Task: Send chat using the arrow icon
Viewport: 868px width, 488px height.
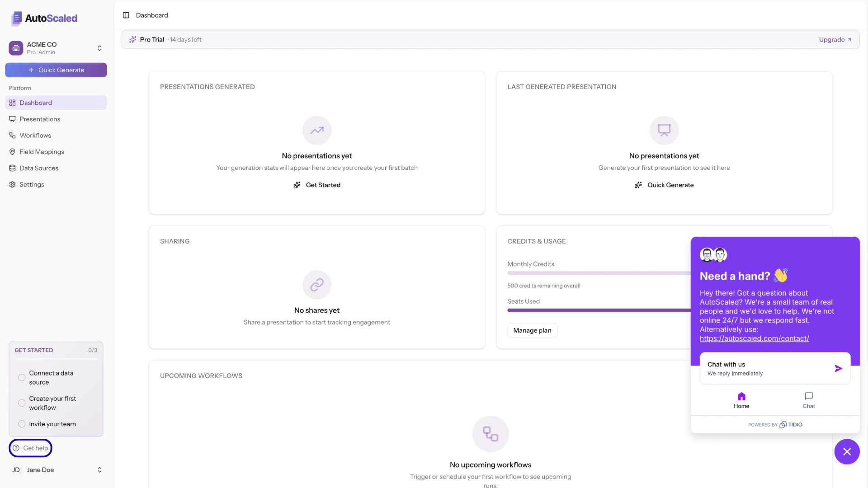Action: (x=838, y=369)
